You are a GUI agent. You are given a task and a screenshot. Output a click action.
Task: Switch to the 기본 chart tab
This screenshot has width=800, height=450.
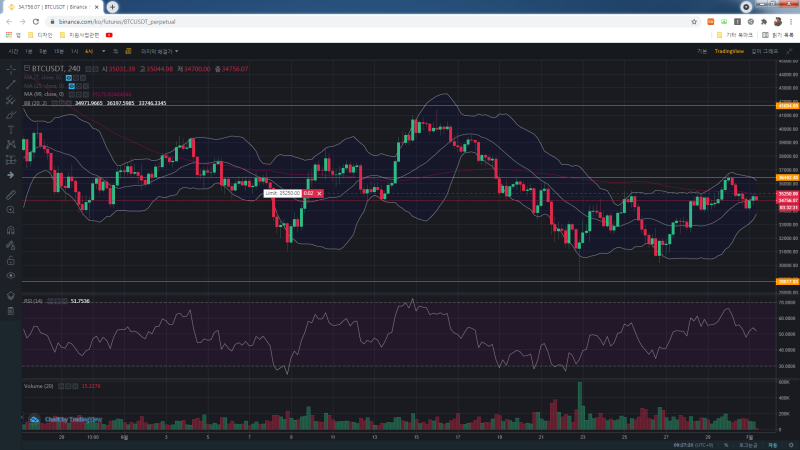point(702,51)
